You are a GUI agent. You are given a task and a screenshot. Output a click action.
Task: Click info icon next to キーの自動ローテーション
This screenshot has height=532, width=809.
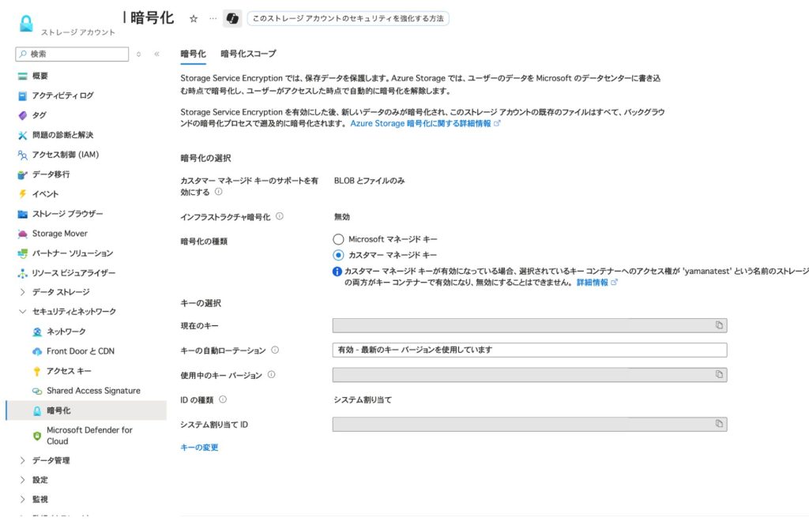pos(275,350)
